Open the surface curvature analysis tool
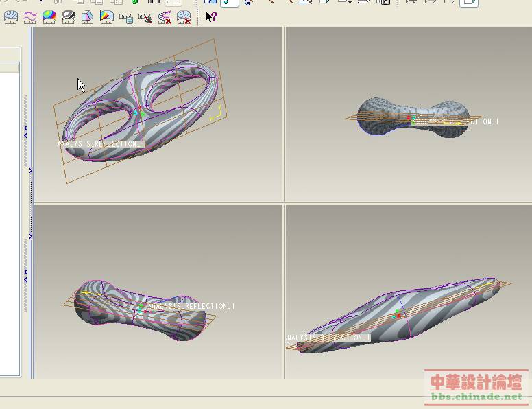The height and width of the screenshot is (409, 532). (x=11, y=17)
